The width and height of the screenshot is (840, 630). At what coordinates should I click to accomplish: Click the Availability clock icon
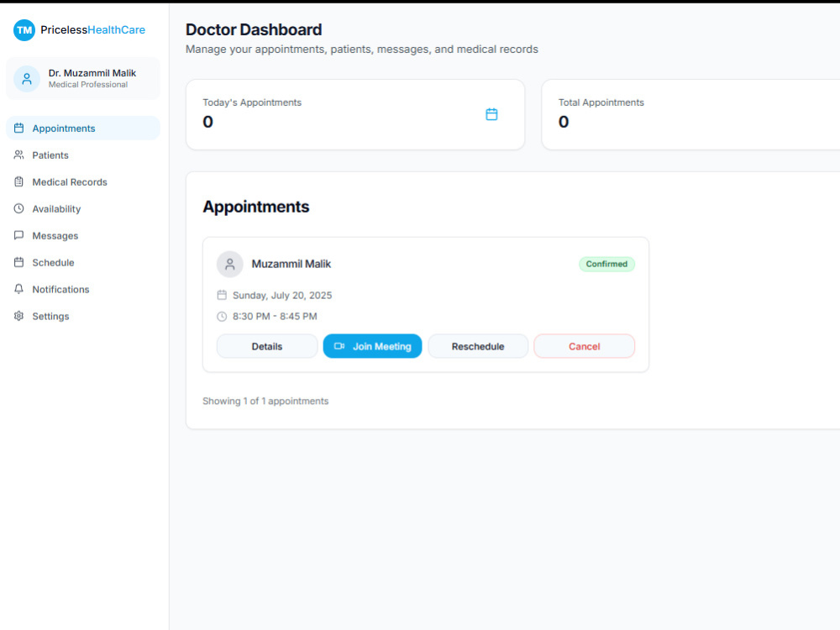pyautogui.click(x=18, y=208)
